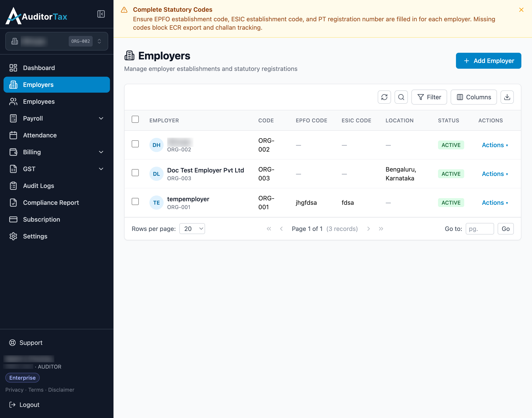The height and width of the screenshot is (418, 532).
Task: Click the DH employer avatar
Action: pyautogui.click(x=156, y=145)
